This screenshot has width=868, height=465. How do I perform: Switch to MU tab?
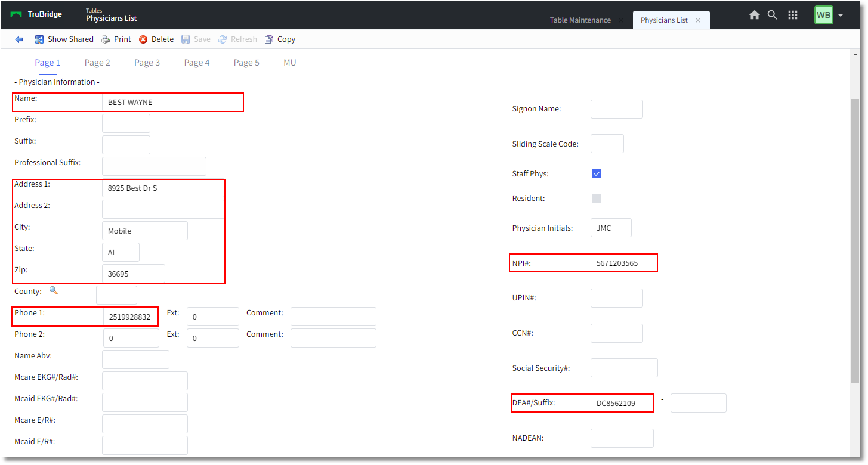(x=290, y=63)
